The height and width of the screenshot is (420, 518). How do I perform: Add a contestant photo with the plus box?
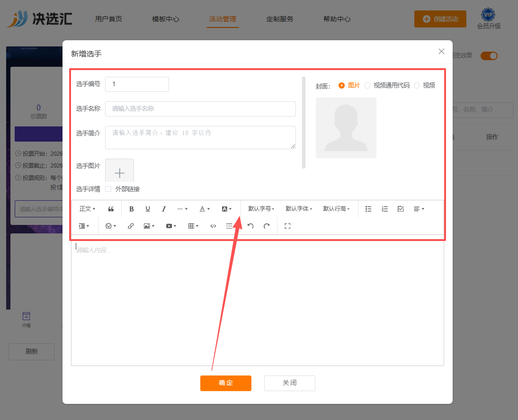click(x=120, y=171)
